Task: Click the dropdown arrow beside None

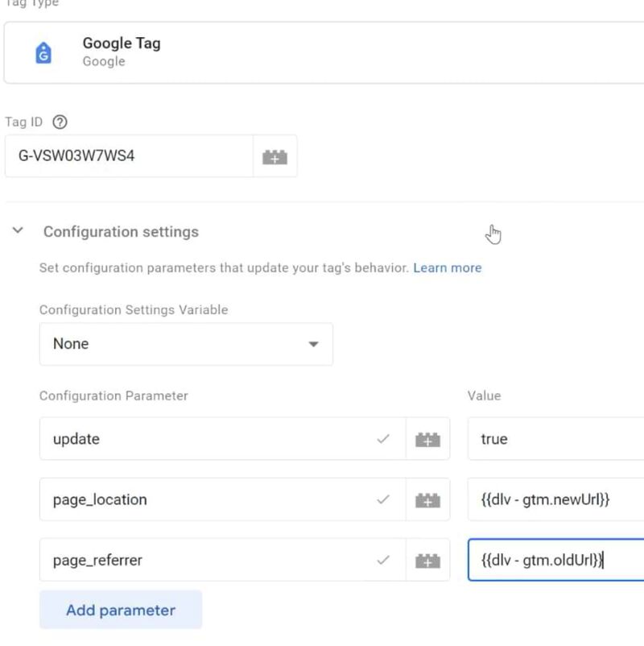Action: coord(313,345)
